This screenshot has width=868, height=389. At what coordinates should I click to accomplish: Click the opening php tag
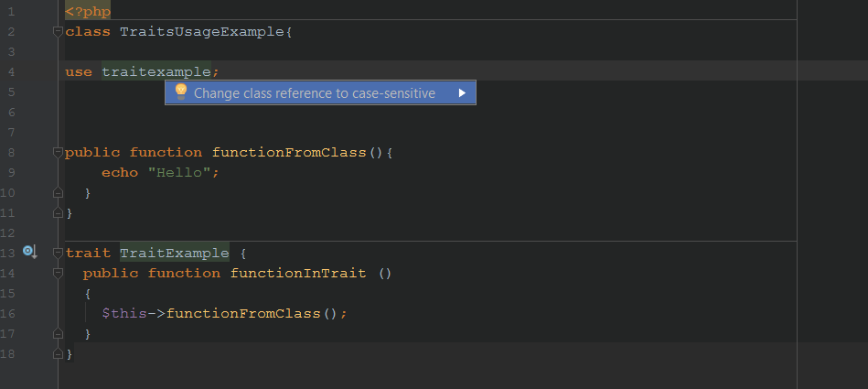[x=88, y=12]
